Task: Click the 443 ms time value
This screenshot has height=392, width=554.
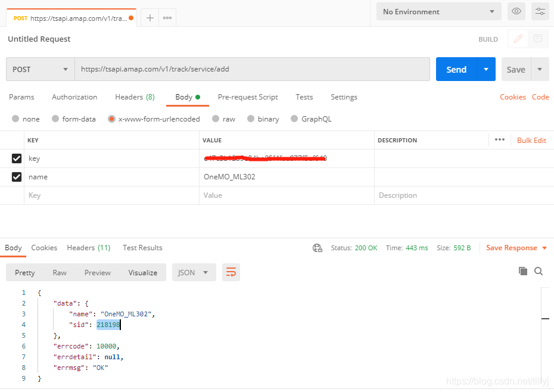Action: (416, 248)
